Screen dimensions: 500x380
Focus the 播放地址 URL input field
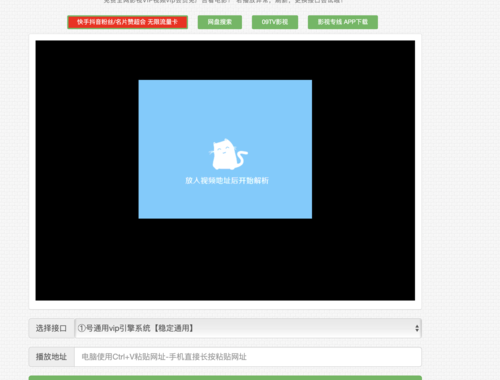pos(248,357)
